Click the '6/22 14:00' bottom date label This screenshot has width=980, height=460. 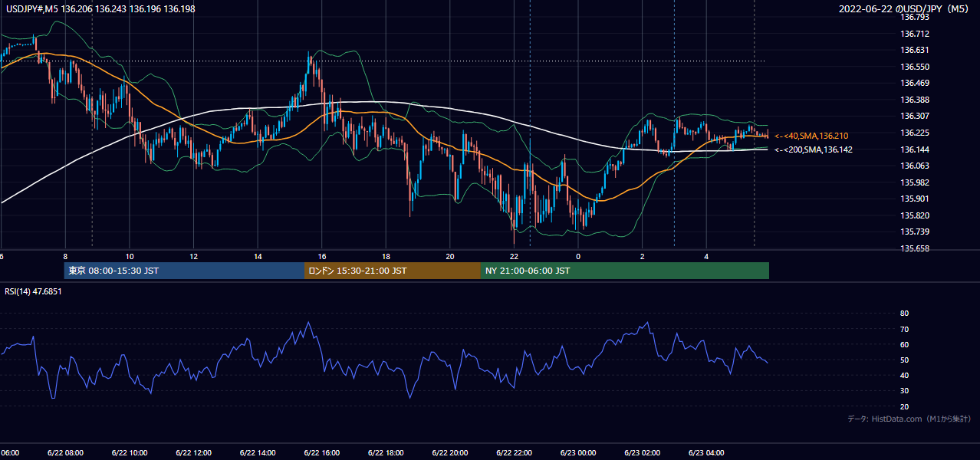point(258,452)
